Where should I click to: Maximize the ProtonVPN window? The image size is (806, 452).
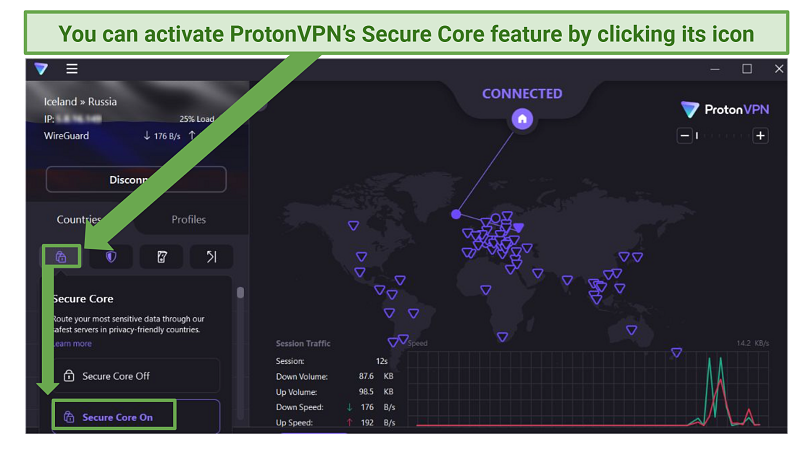click(x=747, y=69)
